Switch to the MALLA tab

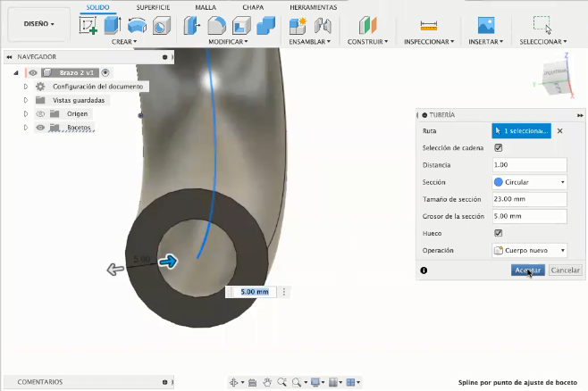pyautogui.click(x=206, y=7)
